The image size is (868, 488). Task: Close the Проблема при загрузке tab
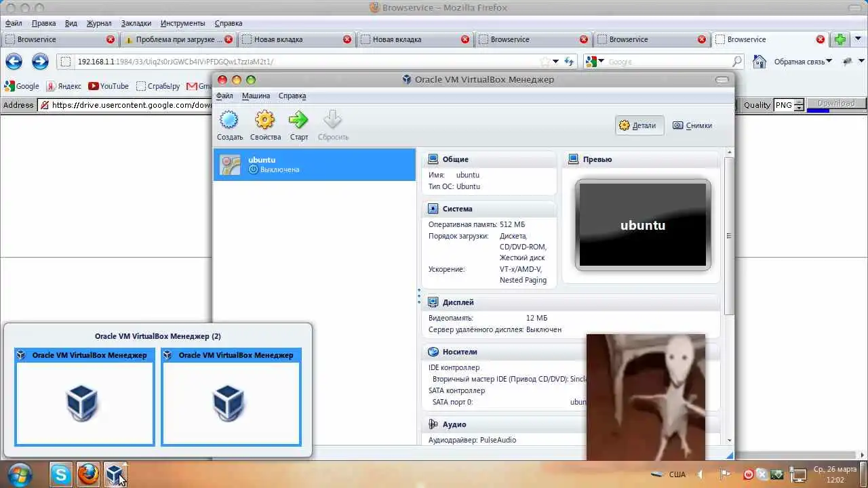(x=229, y=39)
